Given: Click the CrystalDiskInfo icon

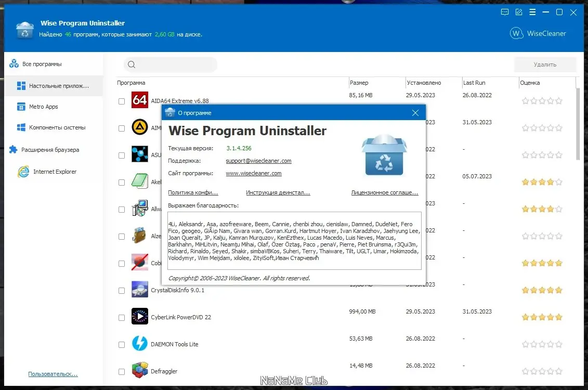Looking at the screenshot, I should tap(139, 289).
